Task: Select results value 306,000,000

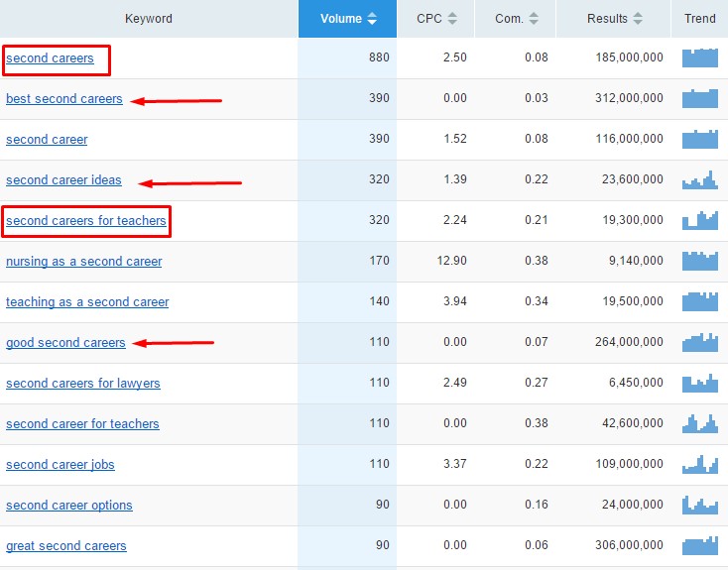Action: pos(629,545)
